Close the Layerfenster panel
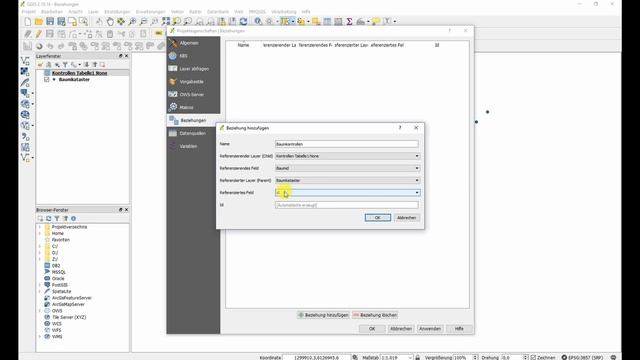Screen dimensions: 640x360 [x=126, y=56]
